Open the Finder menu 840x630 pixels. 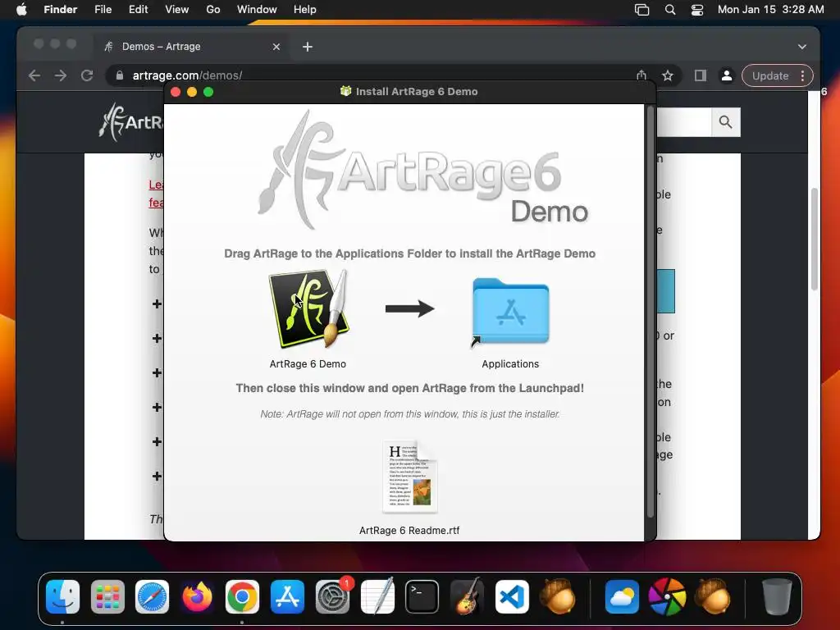tap(61, 10)
